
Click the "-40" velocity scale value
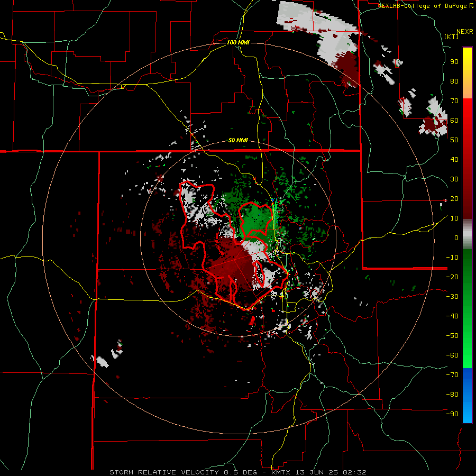[452, 316]
